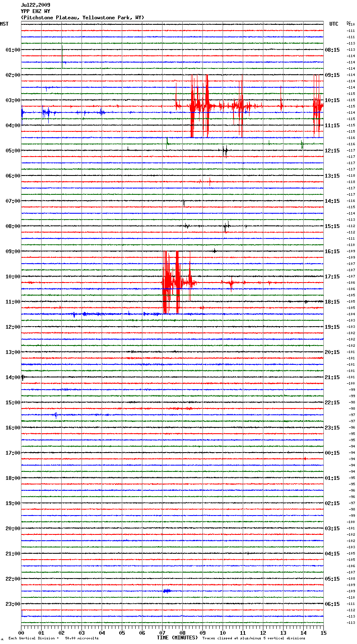The height and width of the screenshot is (644, 357).
Task: Select the 23:00 MST time label
Action: pyautogui.click(x=13, y=604)
